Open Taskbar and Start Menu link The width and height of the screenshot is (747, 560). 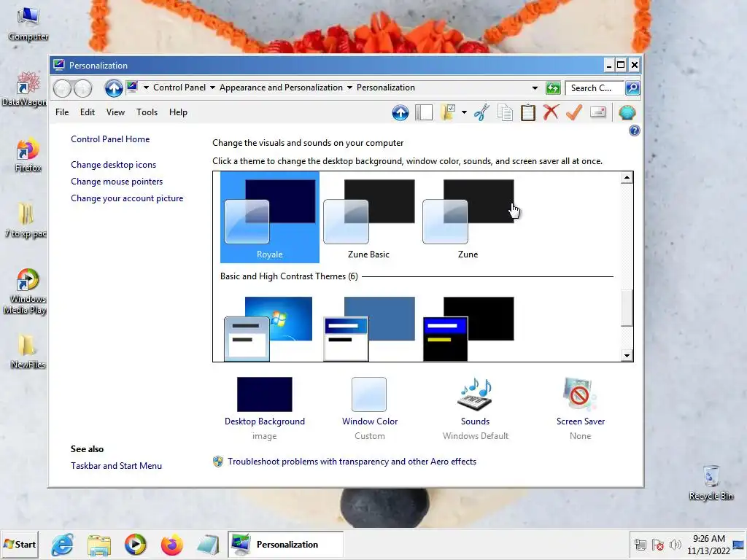click(116, 466)
